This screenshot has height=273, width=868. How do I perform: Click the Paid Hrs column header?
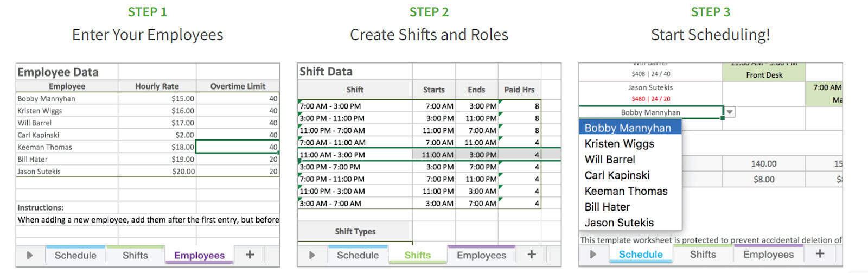click(x=519, y=90)
